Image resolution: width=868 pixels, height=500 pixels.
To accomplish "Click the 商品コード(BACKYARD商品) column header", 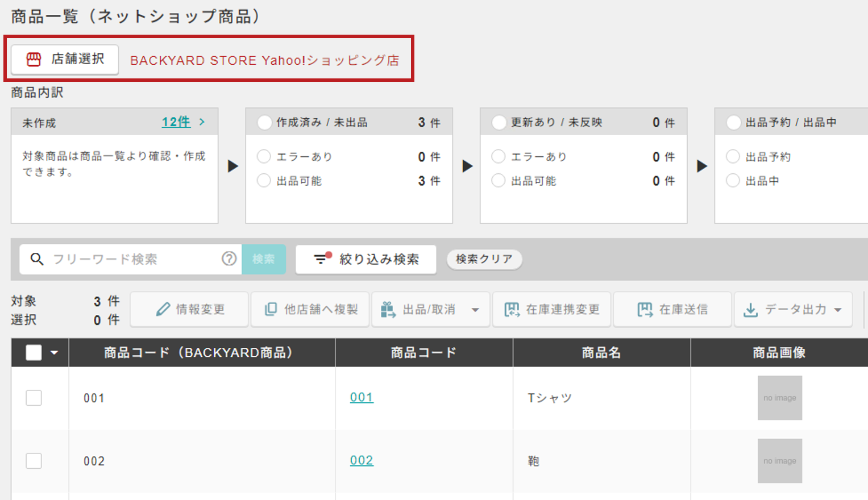I will pos(202,353).
